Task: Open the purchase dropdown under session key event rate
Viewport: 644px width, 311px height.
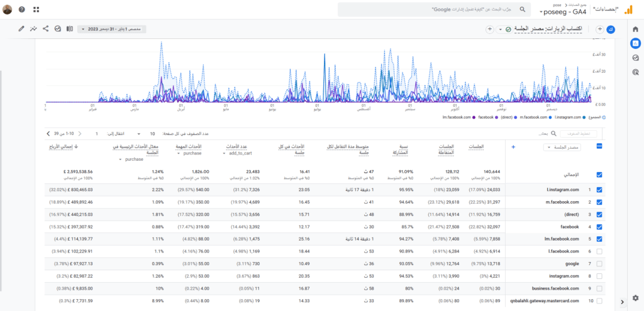Action: coord(131,159)
